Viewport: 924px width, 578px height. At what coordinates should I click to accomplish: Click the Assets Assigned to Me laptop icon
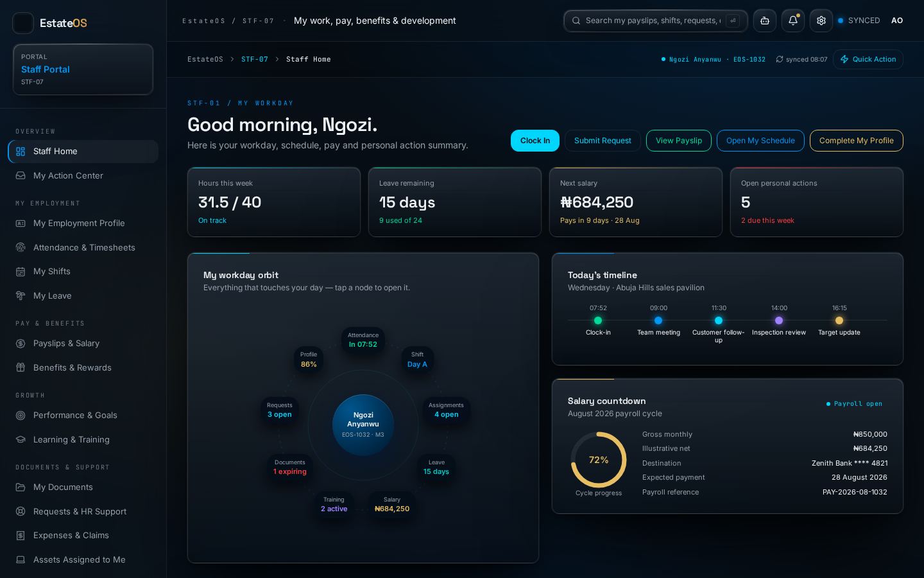pyautogui.click(x=21, y=559)
